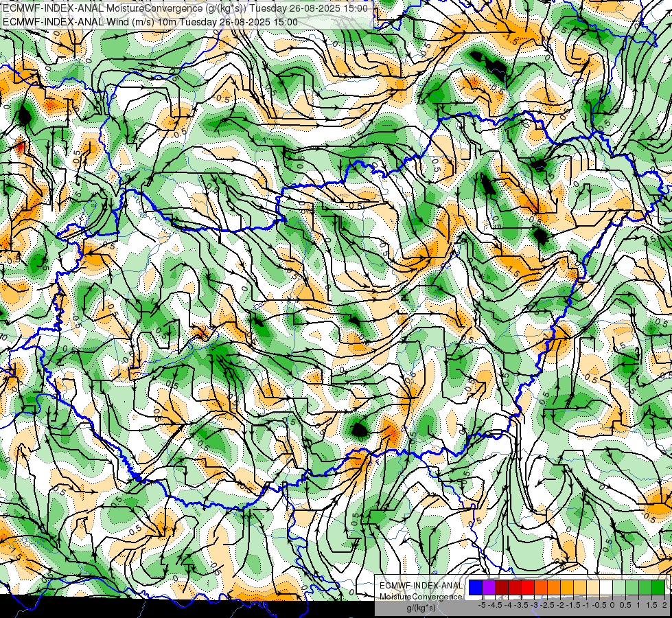
Task: Click the blue legend swatch above -5
Action: tap(476, 587)
